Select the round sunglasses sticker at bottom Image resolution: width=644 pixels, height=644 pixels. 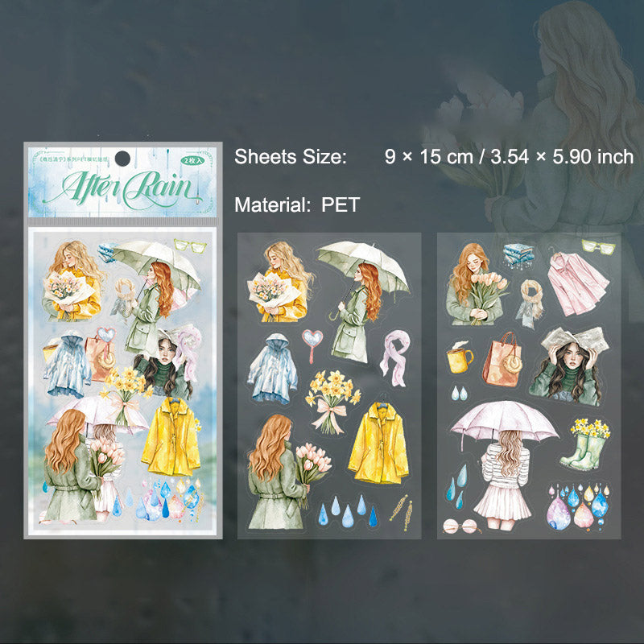(x=460, y=526)
